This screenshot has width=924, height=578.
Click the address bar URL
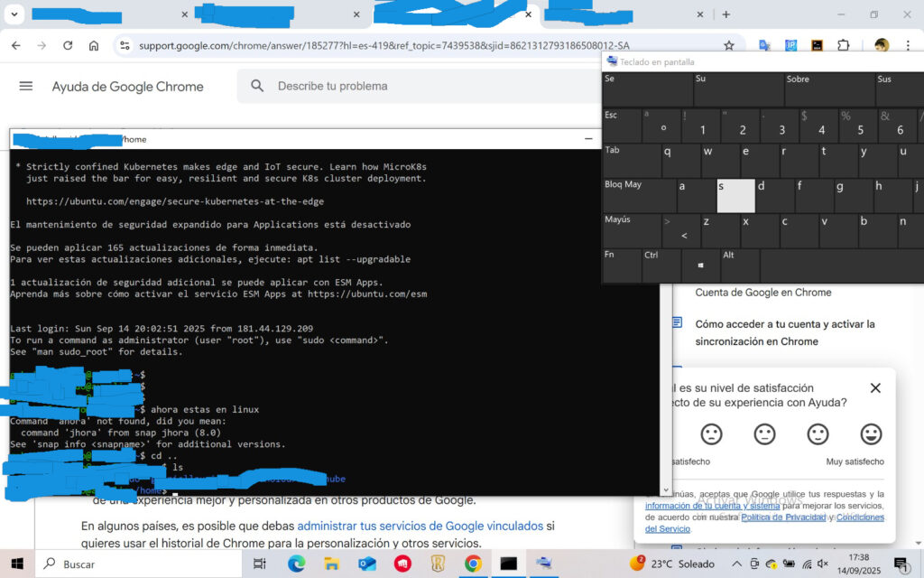384,45
